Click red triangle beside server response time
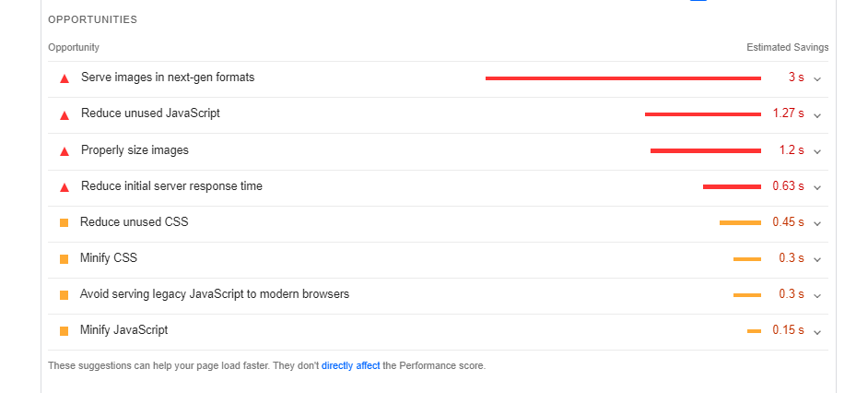Image resolution: width=868 pixels, height=393 pixels. 65,186
